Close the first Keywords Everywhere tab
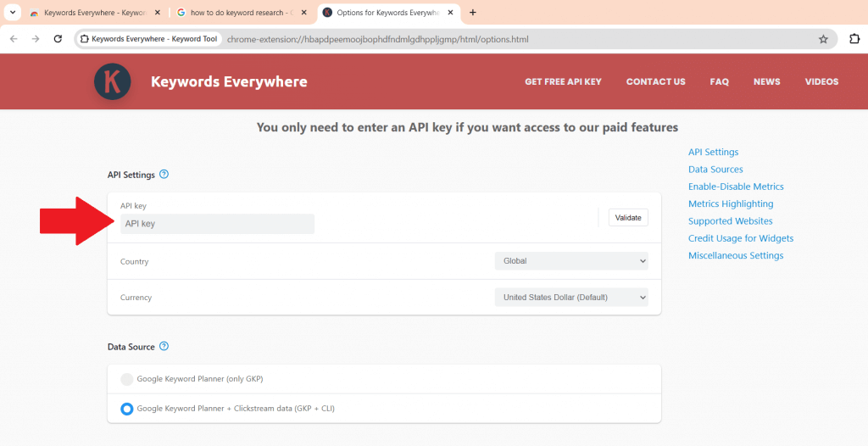The height and width of the screenshot is (446, 868). [157, 13]
